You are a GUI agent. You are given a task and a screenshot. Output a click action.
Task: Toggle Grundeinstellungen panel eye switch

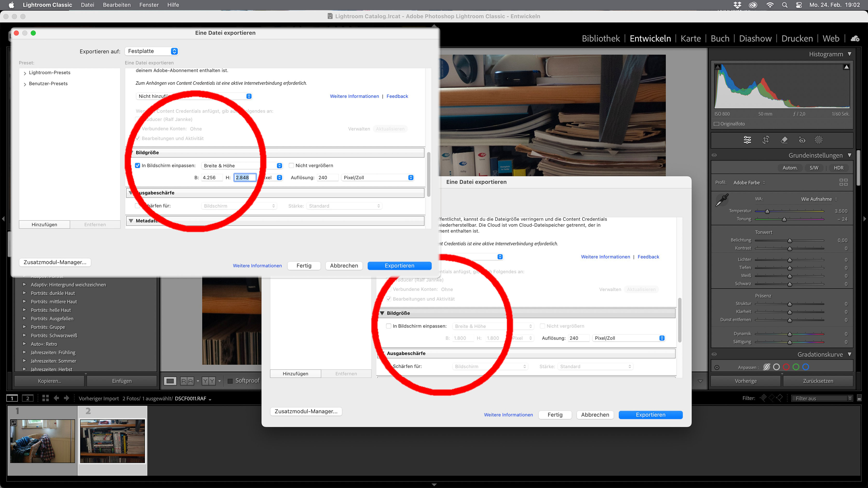pyautogui.click(x=714, y=155)
